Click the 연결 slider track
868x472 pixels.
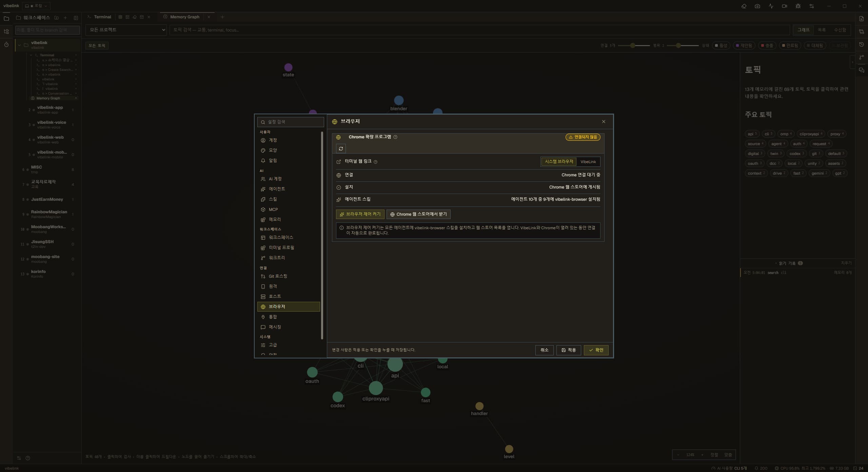tap(634, 45)
